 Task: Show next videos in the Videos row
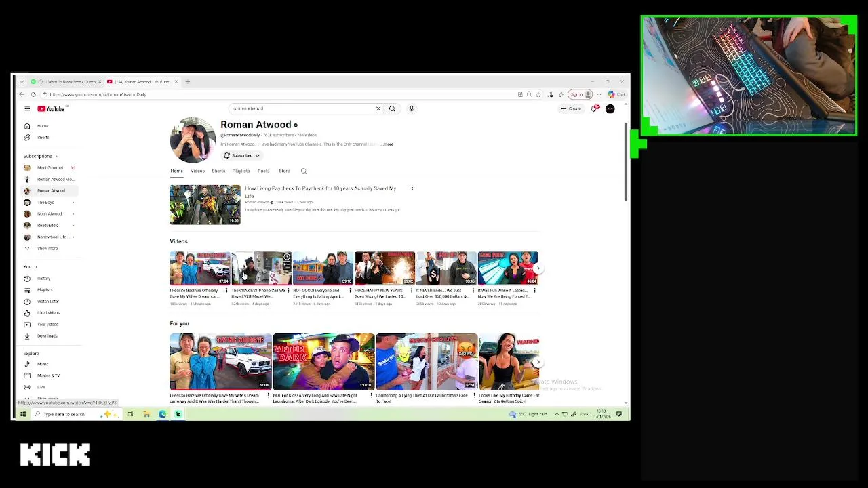[538, 268]
